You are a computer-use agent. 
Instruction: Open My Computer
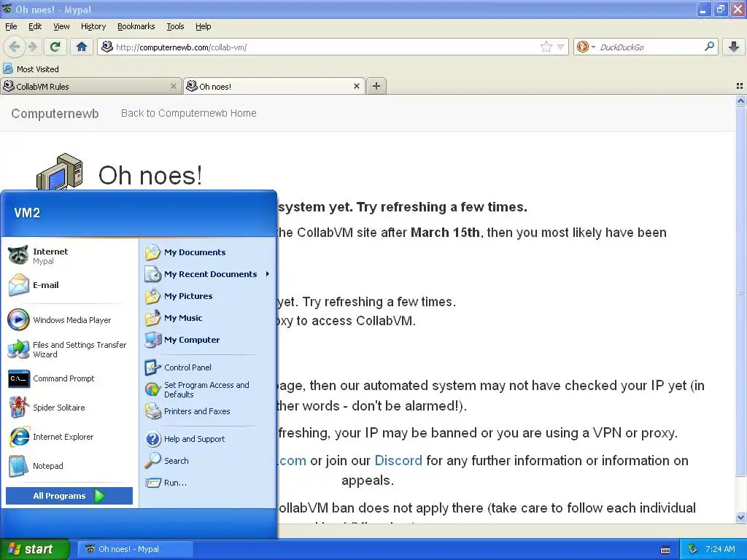point(208,340)
